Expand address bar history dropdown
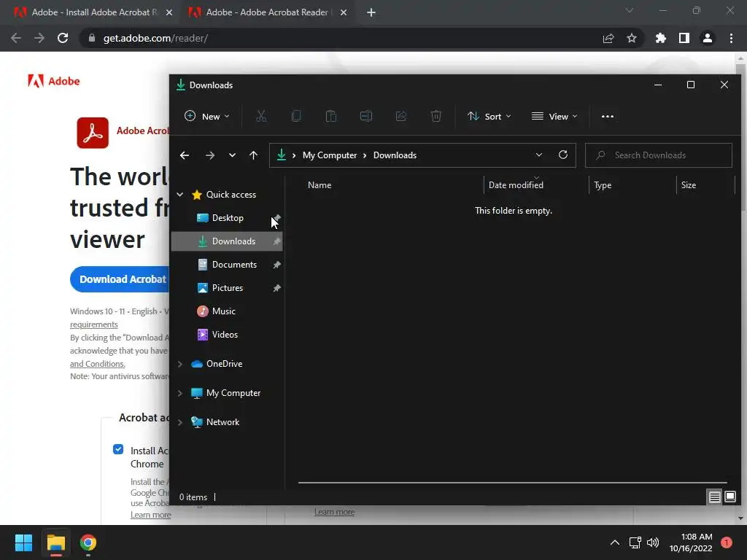 (539, 155)
